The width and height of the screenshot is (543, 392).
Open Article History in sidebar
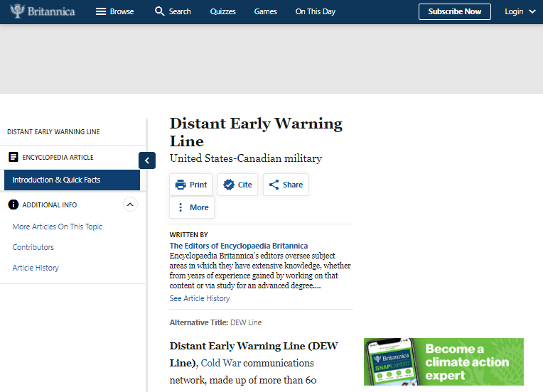click(x=36, y=268)
